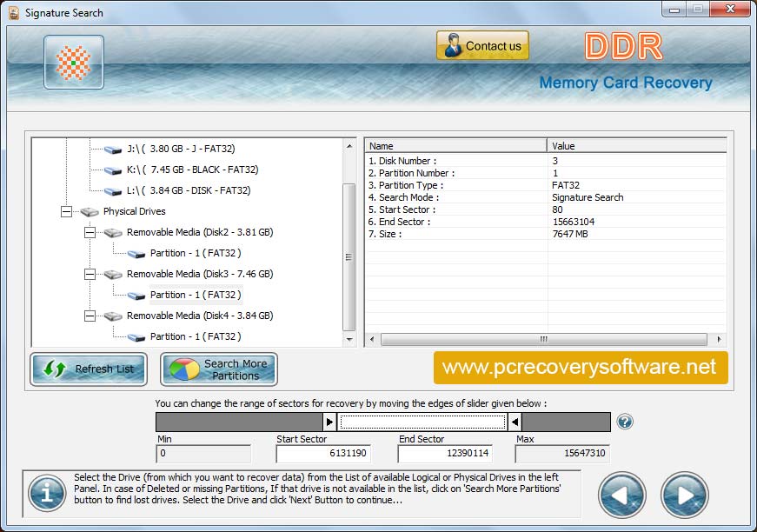Click the details panel horizontal scrollbar thumb
This screenshot has width=757, height=532.
coord(543,339)
